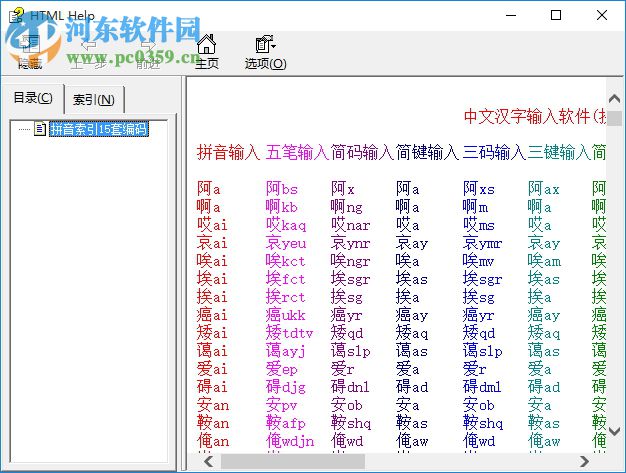Click the vertical scrollbar down arrow
626x473 pixels.
click(614, 431)
